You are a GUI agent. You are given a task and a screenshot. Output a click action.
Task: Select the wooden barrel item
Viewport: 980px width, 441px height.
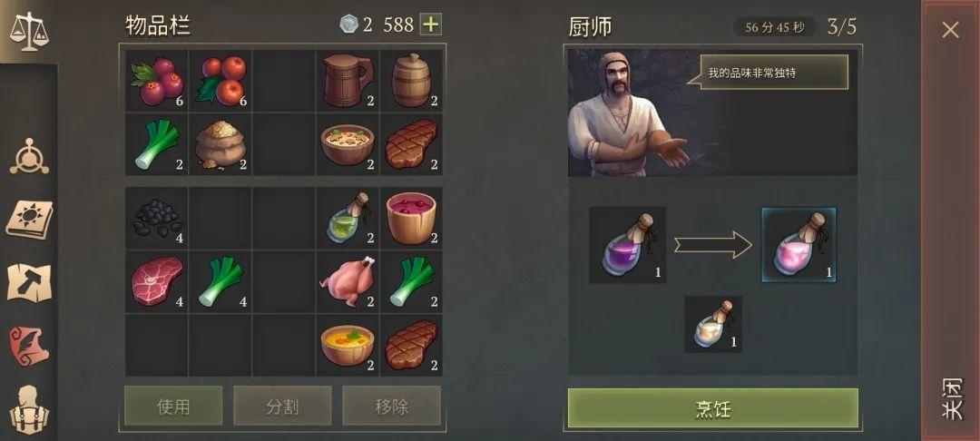click(411, 81)
